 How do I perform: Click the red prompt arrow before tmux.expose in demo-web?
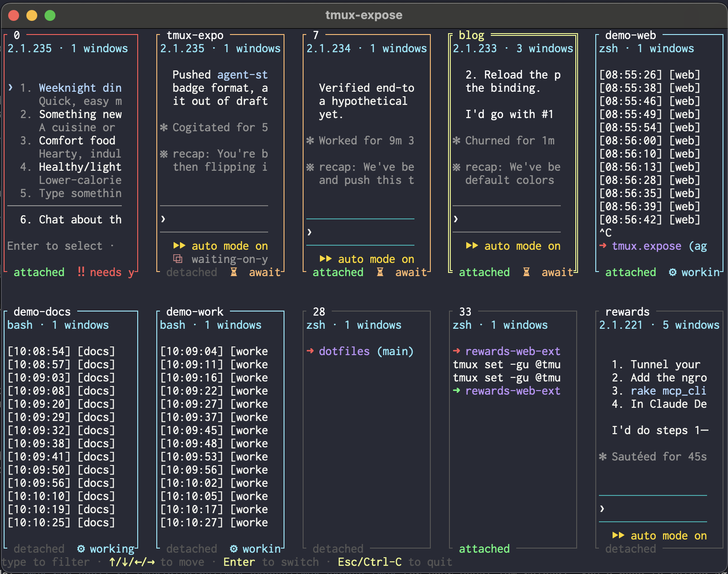pos(603,246)
